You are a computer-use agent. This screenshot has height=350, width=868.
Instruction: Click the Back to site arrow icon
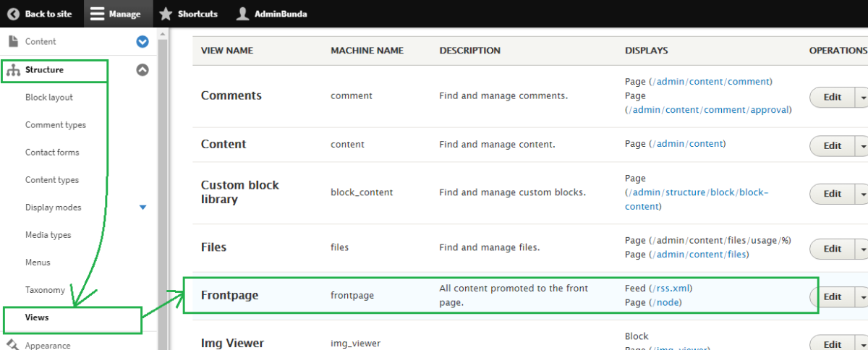[x=13, y=14]
